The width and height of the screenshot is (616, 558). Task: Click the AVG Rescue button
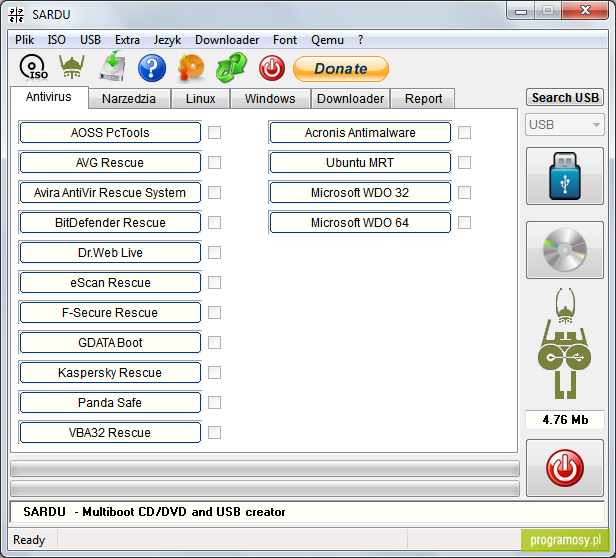point(110,162)
